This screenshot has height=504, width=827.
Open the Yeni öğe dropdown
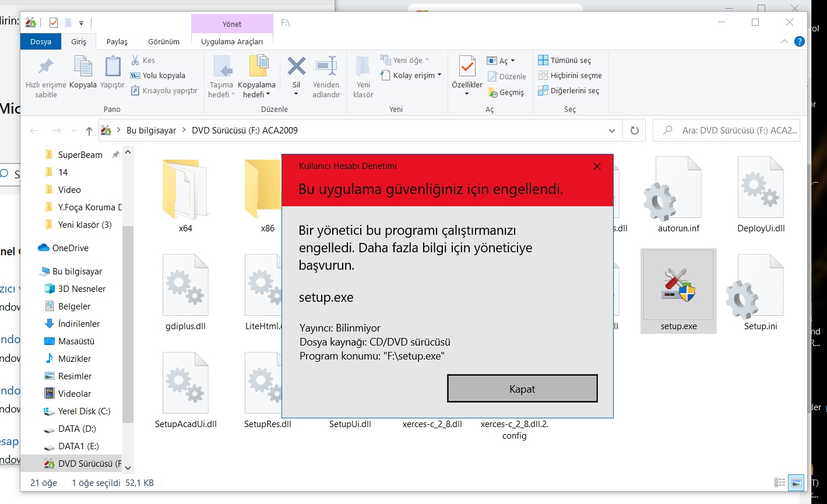tap(405, 60)
